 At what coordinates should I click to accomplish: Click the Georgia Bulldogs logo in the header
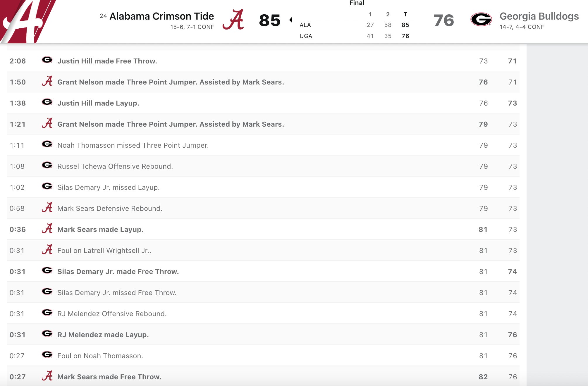pos(481,19)
